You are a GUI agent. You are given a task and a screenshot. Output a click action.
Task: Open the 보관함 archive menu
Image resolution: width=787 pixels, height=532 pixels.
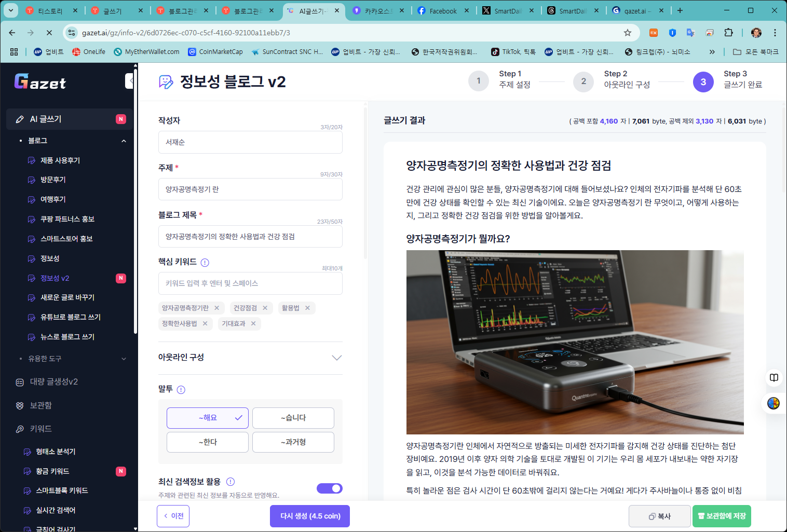click(x=40, y=405)
